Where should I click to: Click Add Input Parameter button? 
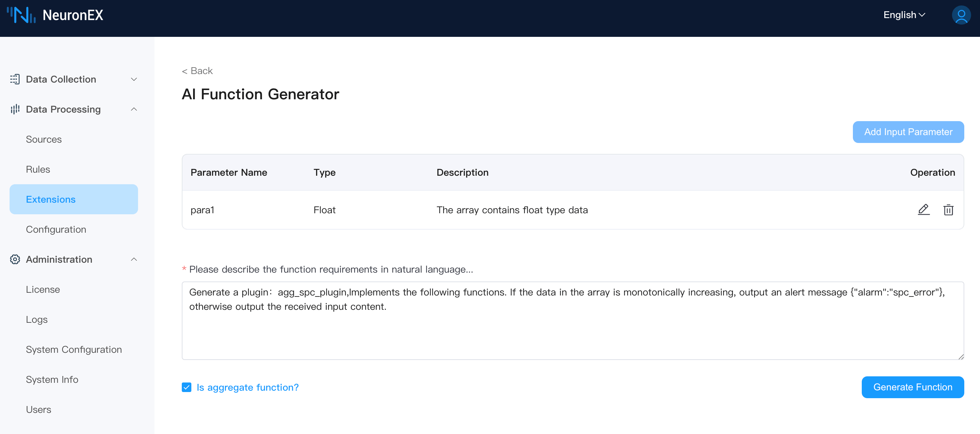pyautogui.click(x=908, y=132)
